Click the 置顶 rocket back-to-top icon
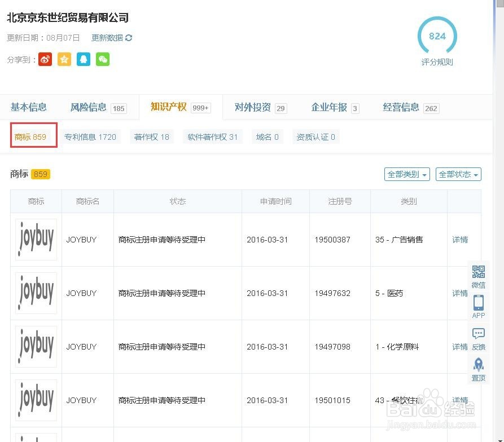 478,365
